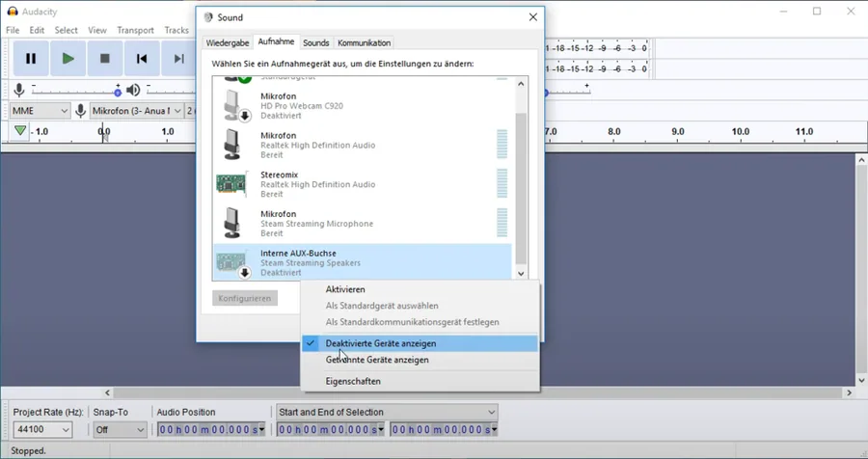Click the upper recording level meter
This screenshot has height=459, width=868.
coord(596,48)
